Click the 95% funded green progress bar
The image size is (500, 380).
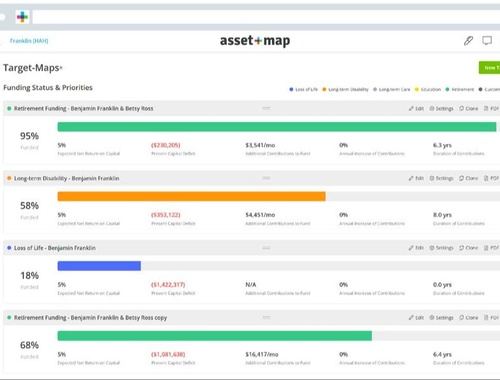coord(277,127)
